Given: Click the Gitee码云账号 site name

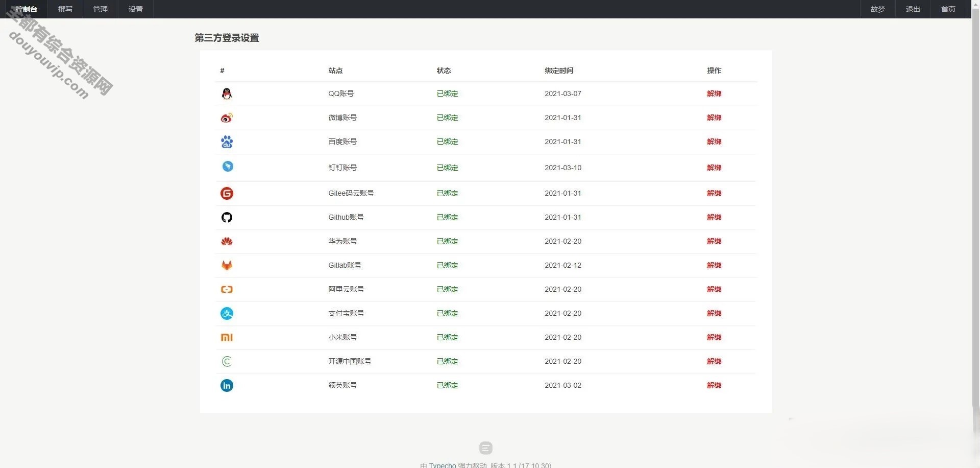Looking at the screenshot, I should pyautogui.click(x=351, y=193).
